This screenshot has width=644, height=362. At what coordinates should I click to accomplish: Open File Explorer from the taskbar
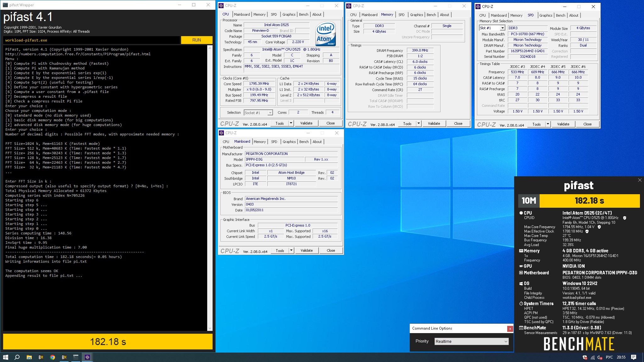pos(29,357)
